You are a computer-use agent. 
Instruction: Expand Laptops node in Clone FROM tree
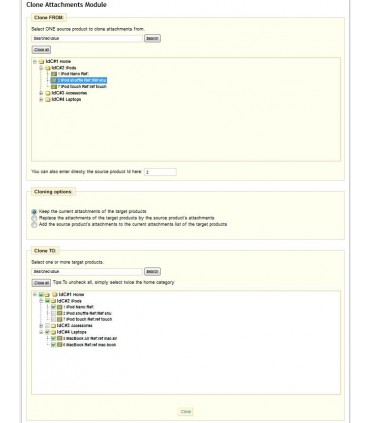(41, 99)
